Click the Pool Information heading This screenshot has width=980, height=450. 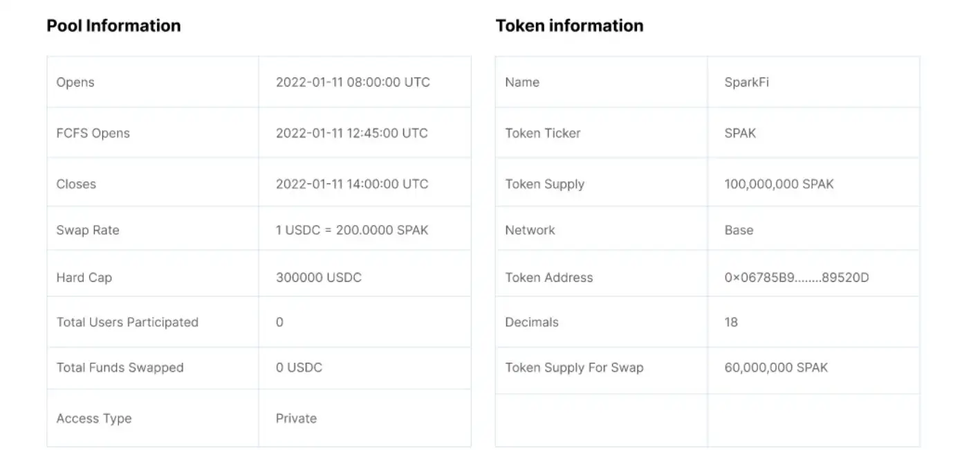(x=113, y=26)
